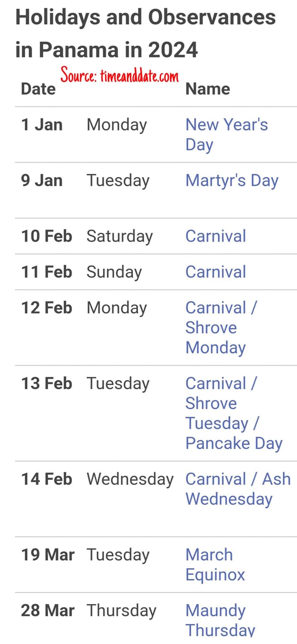This screenshot has width=297, height=644.
Task: Open the New Year's Day link
Action: (226, 134)
